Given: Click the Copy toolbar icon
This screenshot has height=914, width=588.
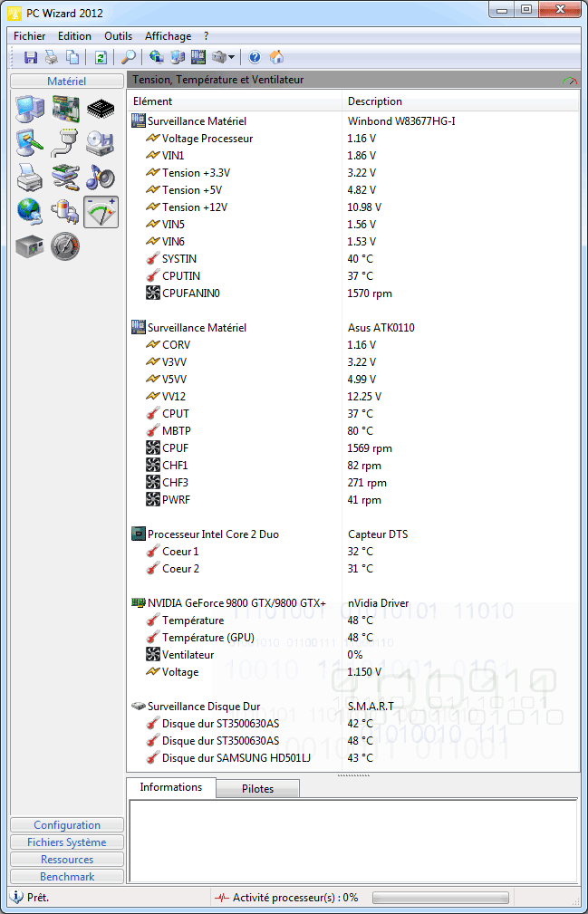Looking at the screenshot, I should pos(72,57).
